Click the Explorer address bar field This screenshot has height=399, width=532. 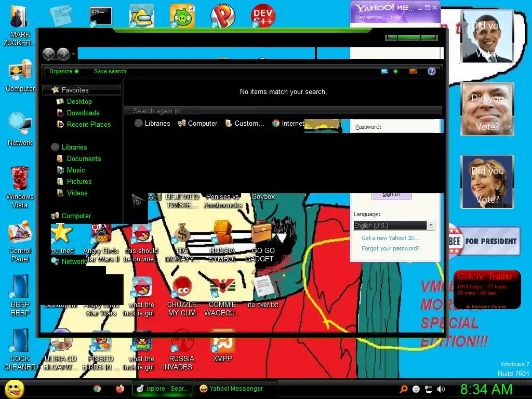click(196, 54)
